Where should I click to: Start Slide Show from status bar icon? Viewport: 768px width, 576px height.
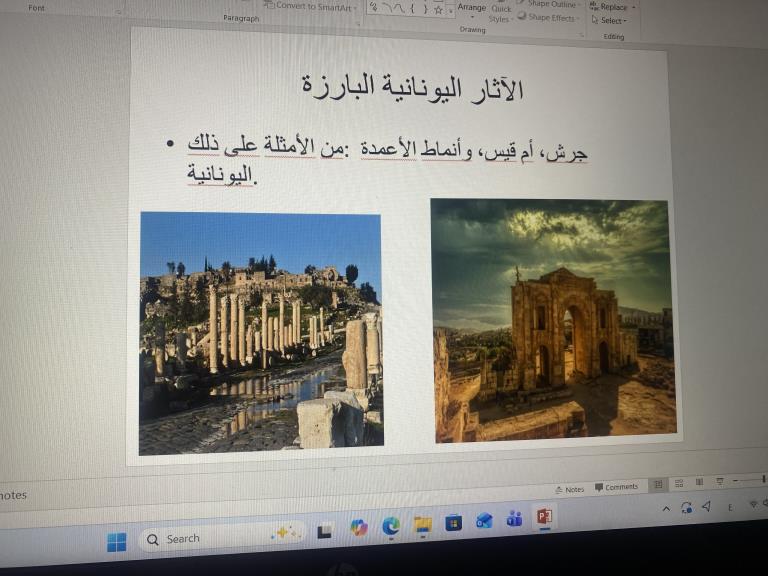coord(721,482)
